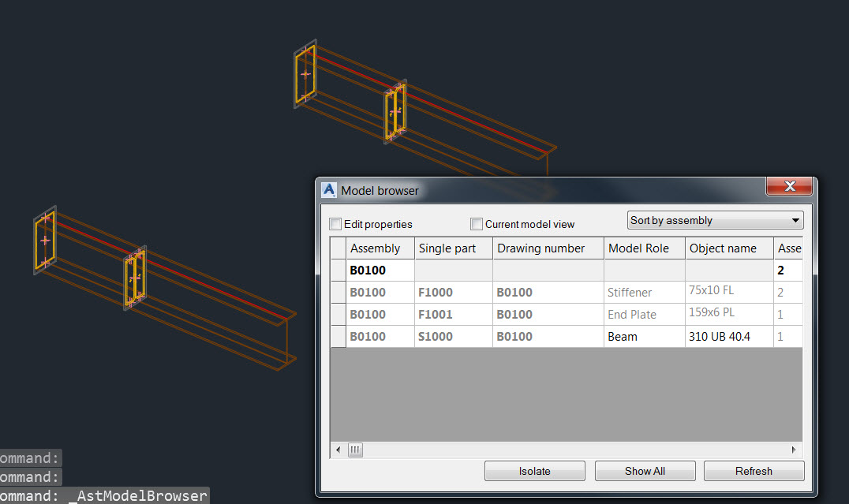Click the left arrow of the horizontal scrollbar
Screen dimensions: 849x504
(338, 450)
